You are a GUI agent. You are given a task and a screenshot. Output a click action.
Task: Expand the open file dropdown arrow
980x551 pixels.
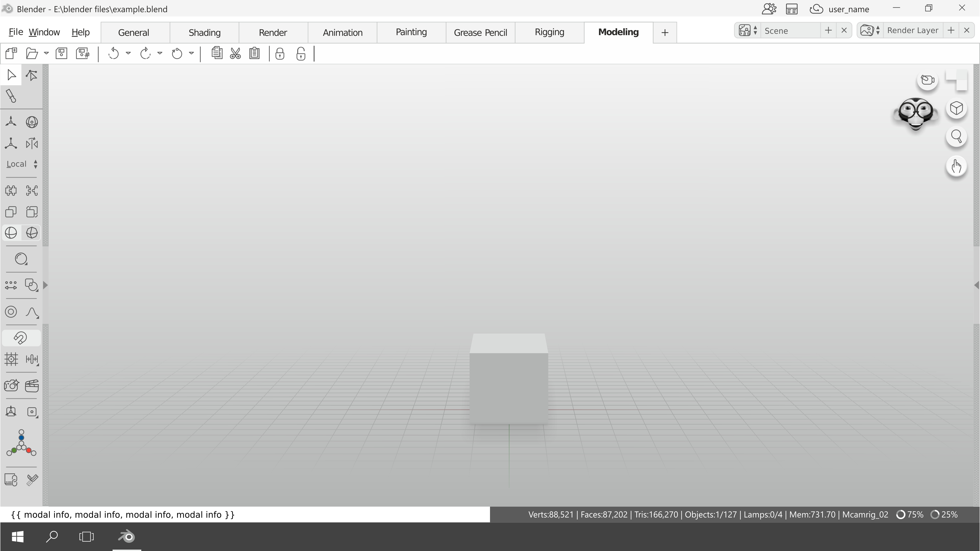click(x=46, y=53)
